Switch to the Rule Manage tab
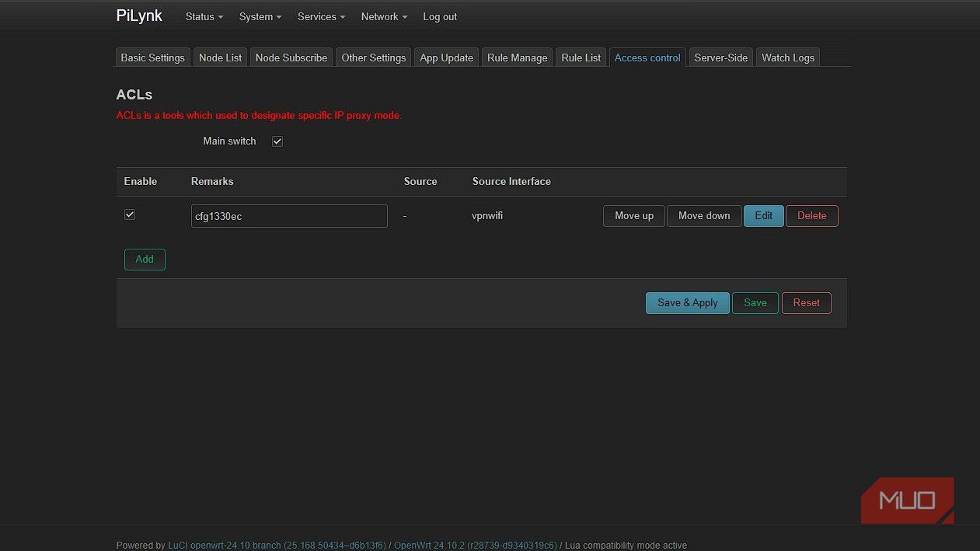 [518, 58]
